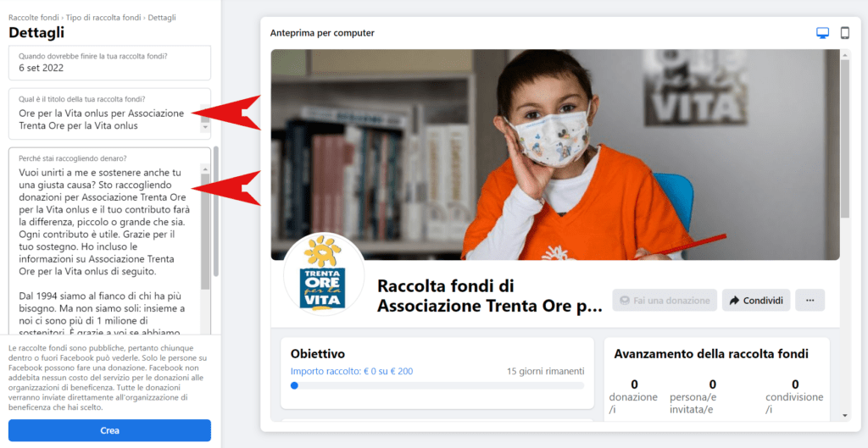Switch to computer preview icon

(x=822, y=33)
